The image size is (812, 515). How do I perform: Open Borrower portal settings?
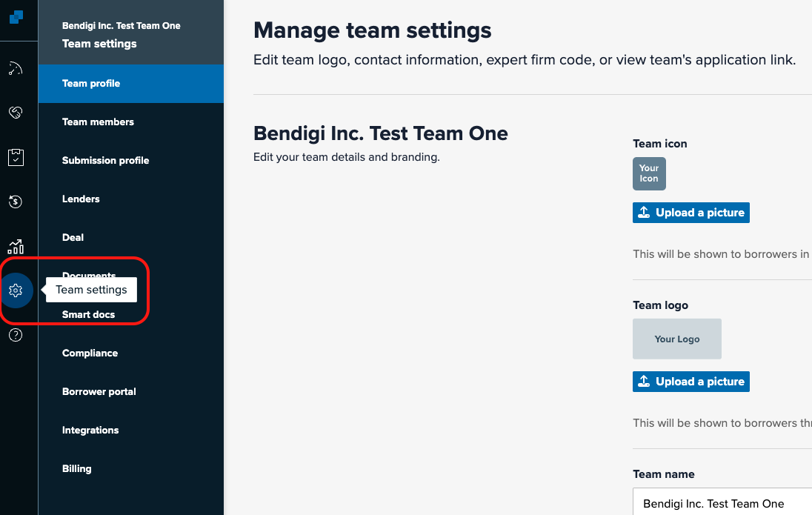(99, 392)
